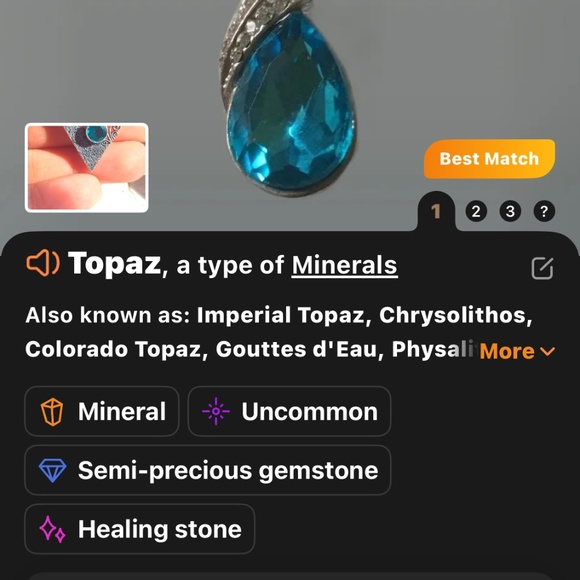The image size is (580, 580).
Task: Play the Topaz name pronunciation speaker icon
Action: 43,263
